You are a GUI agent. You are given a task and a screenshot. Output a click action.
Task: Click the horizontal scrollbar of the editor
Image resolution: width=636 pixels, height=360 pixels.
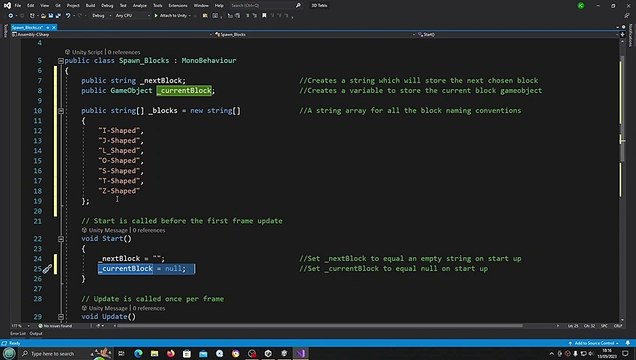tap(320, 326)
